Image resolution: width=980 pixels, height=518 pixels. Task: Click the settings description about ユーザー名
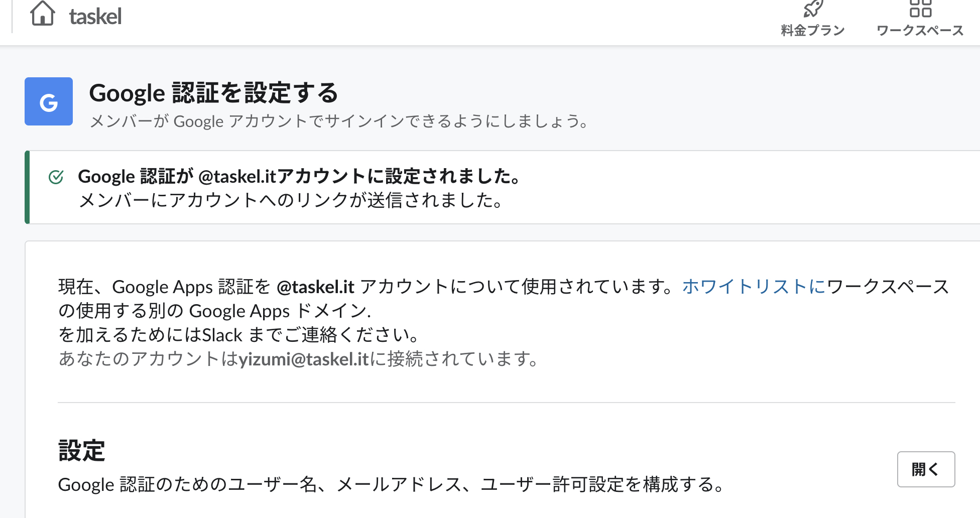[391, 484]
